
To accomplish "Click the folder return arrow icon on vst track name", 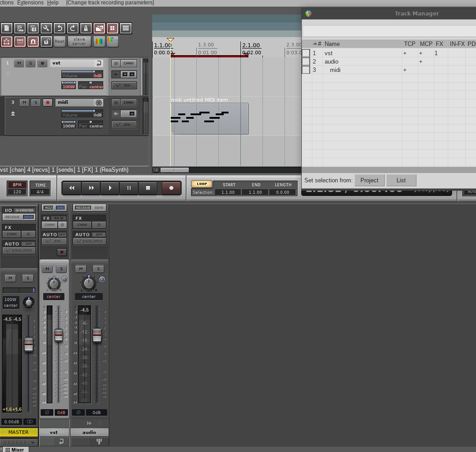I will [99, 63].
